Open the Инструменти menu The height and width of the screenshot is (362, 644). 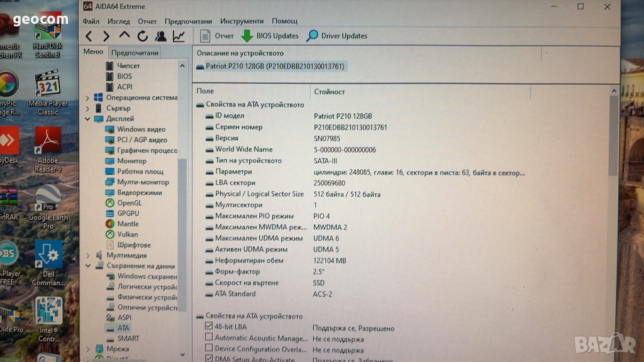tap(242, 21)
